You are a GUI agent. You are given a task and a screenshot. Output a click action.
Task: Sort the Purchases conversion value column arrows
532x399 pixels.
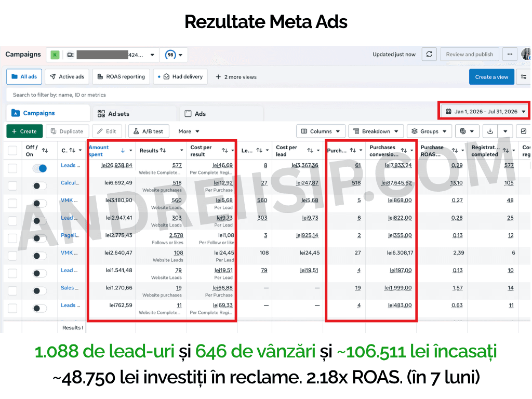pyautogui.click(x=404, y=150)
